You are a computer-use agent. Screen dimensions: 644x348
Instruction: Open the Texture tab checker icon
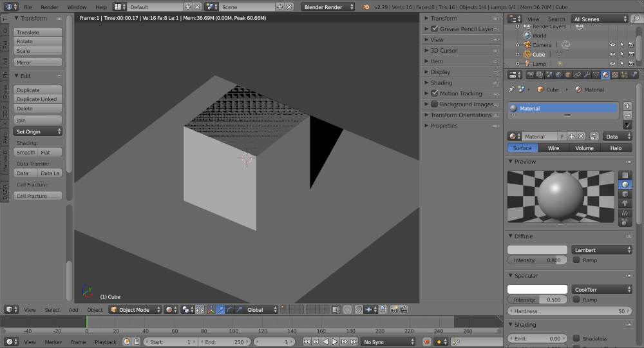(x=615, y=75)
